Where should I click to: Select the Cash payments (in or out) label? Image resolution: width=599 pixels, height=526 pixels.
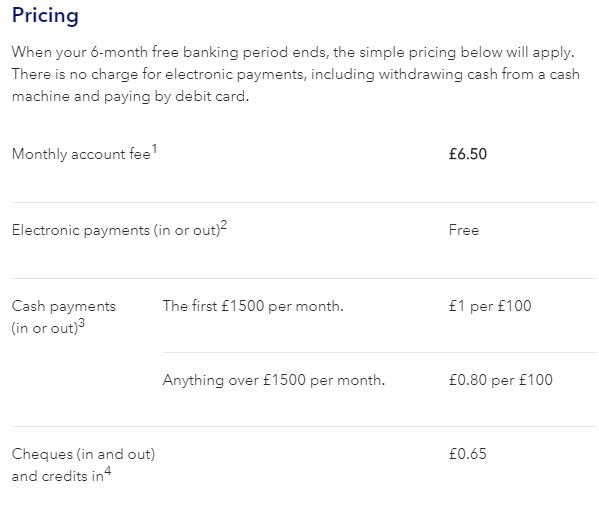pos(63,317)
